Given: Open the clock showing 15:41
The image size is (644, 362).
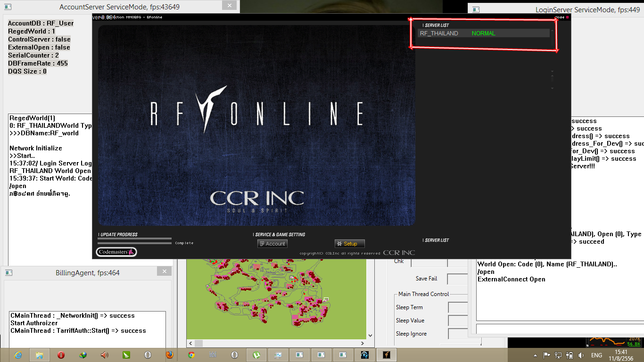Looking at the screenshot, I should click(620, 355).
